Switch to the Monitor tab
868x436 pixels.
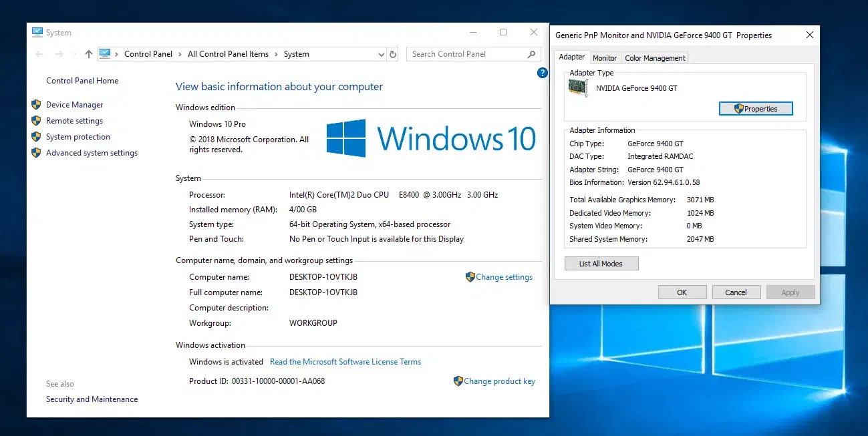[x=605, y=58]
